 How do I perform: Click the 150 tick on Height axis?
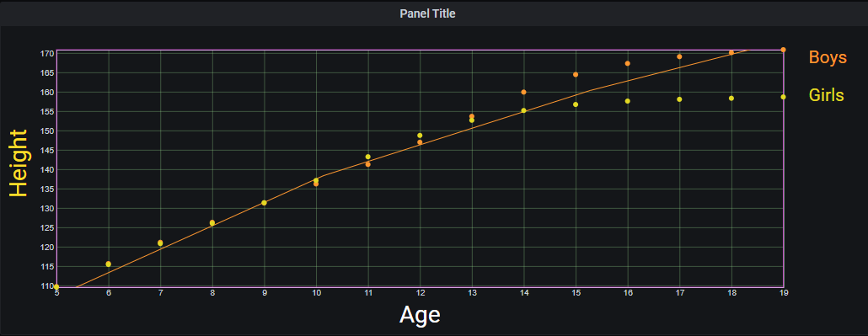point(47,131)
